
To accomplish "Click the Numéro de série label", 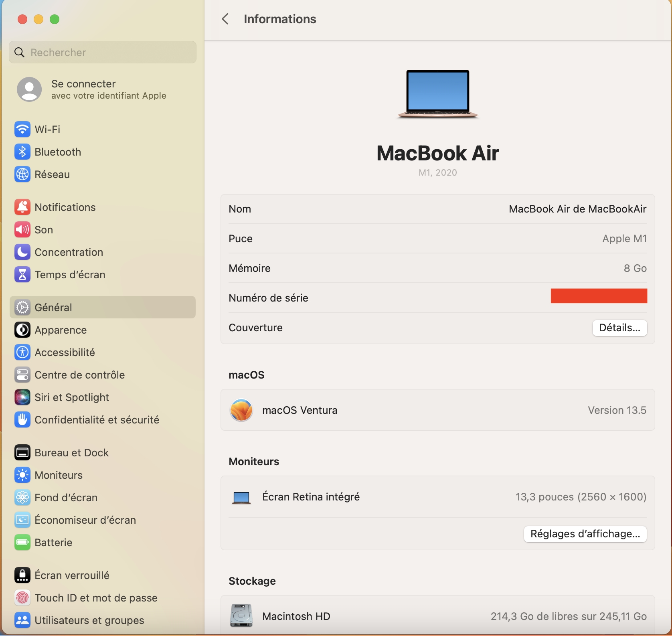I will [268, 298].
